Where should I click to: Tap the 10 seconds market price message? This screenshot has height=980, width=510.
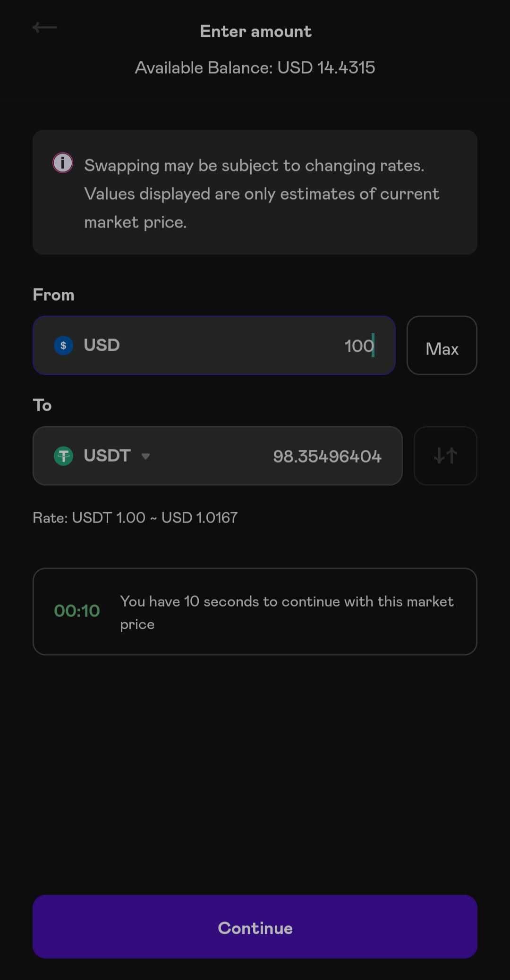coord(287,612)
